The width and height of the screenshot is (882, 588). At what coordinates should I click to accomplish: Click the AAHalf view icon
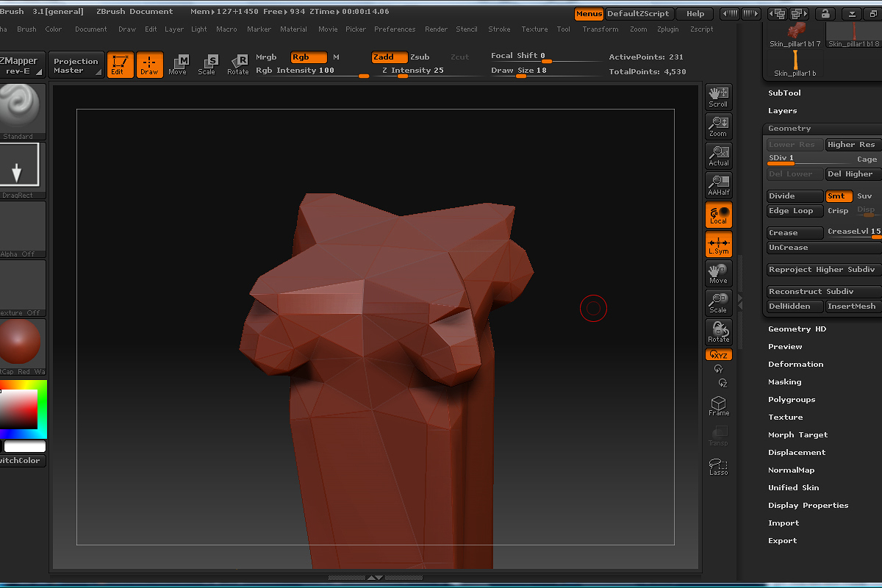[718, 185]
